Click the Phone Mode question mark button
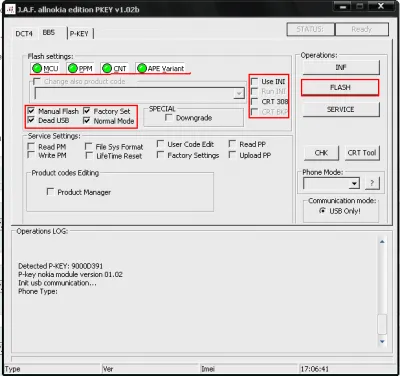This screenshot has height=376, width=400. (x=372, y=183)
